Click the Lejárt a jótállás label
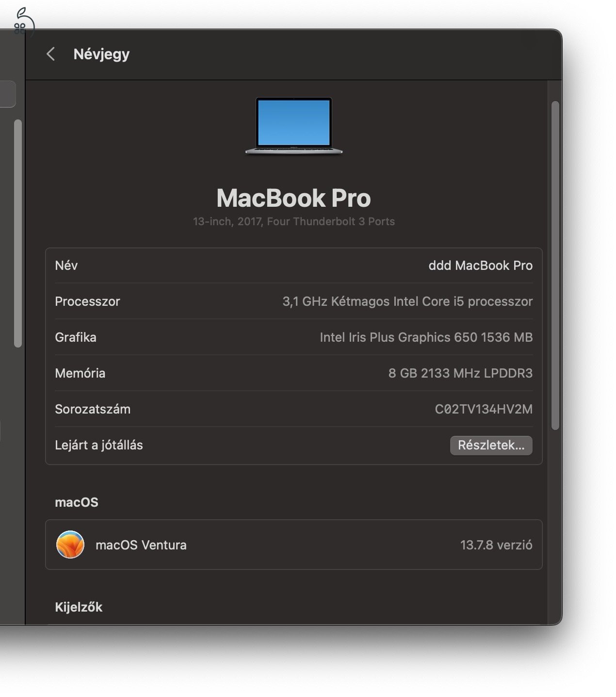 (x=99, y=445)
